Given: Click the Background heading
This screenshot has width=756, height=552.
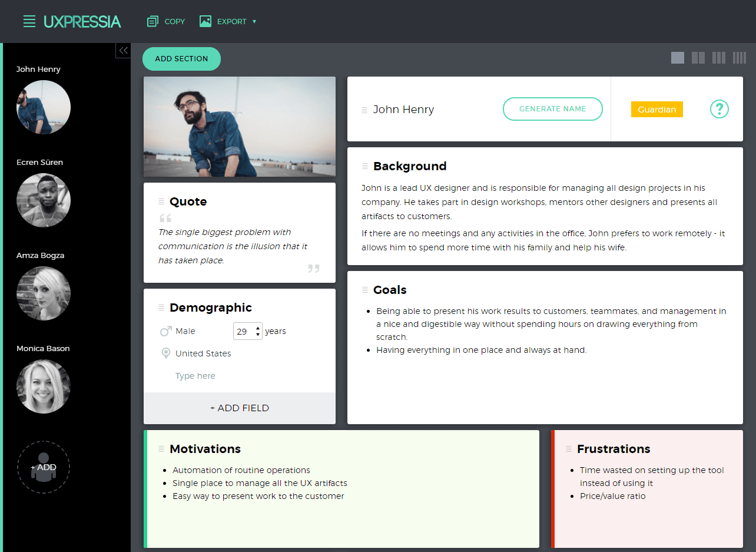Looking at the screenshot, I should click(410, 166).
